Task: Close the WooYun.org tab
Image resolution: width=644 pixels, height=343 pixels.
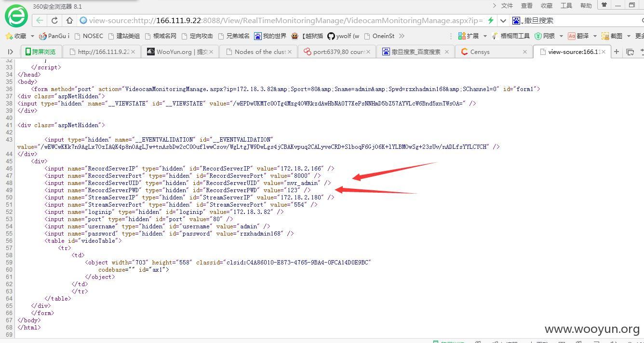Action: tap(211, 52)
